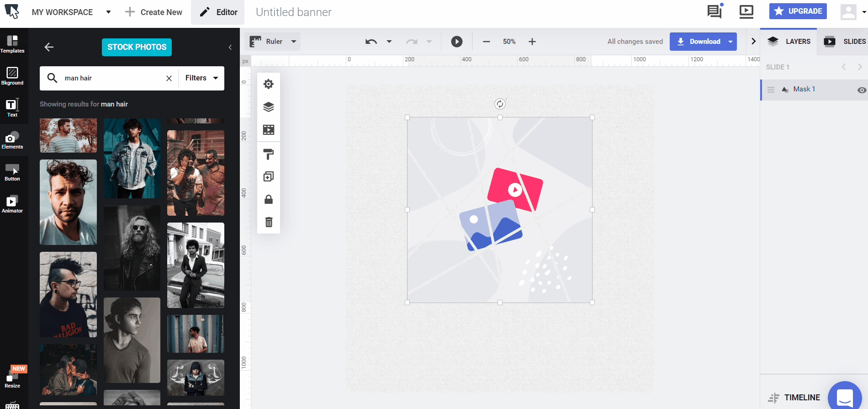Click Create New button

[x=153, y=12]
